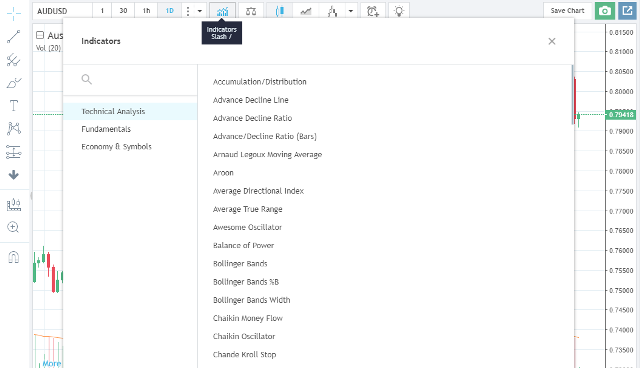The width and height of the screenshot is (640, 368).
Task: Select the trend line drawing tool
Action: coord(13,37)
